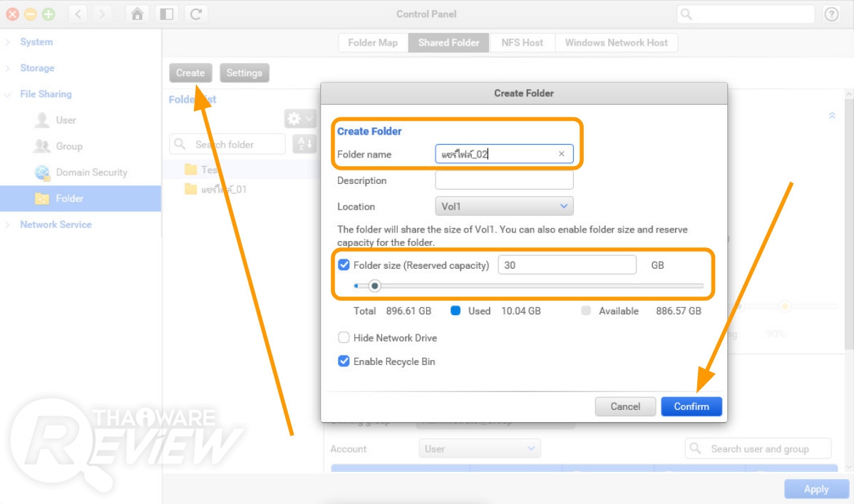The image size is (854, 504).
Task: Click the Search folder field
Action: (227, 145)
